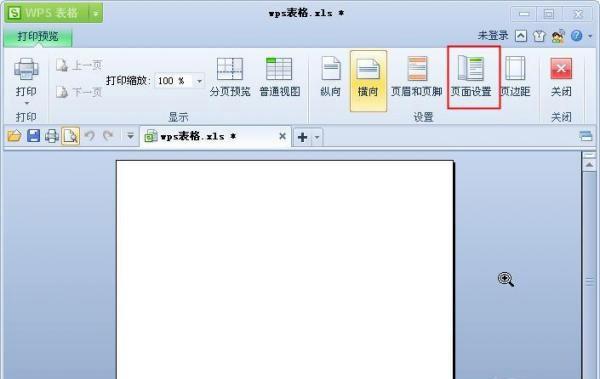This screenshot has width=600, height=379.
Task: Open header and footer (页眉和页脚)
Action: tap(417, 77)
